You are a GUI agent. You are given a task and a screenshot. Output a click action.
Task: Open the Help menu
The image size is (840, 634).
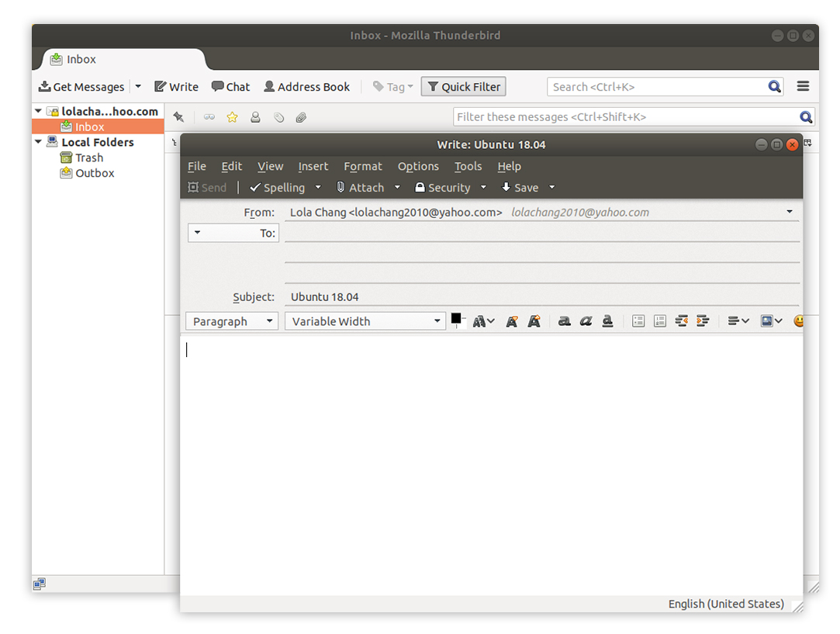point(509,166)
